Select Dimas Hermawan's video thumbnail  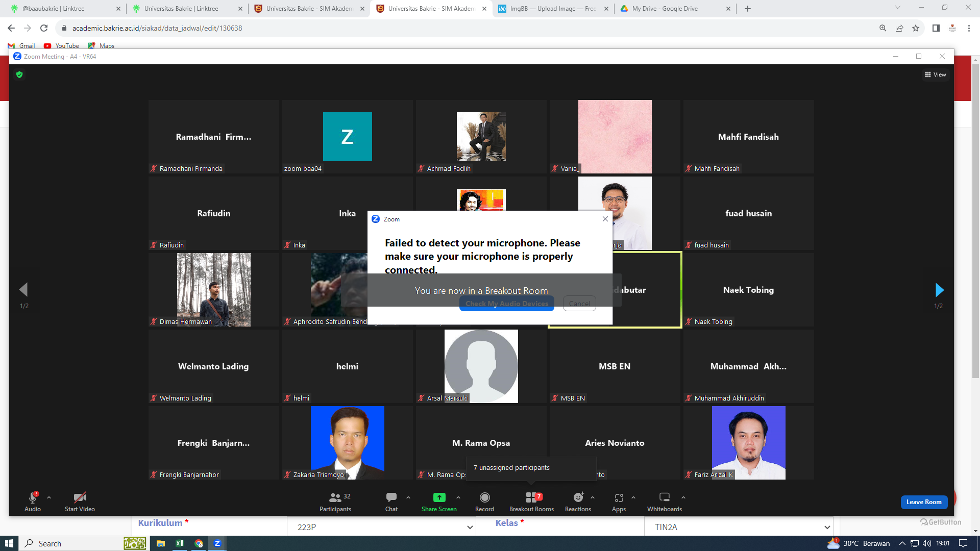(214, 290)
